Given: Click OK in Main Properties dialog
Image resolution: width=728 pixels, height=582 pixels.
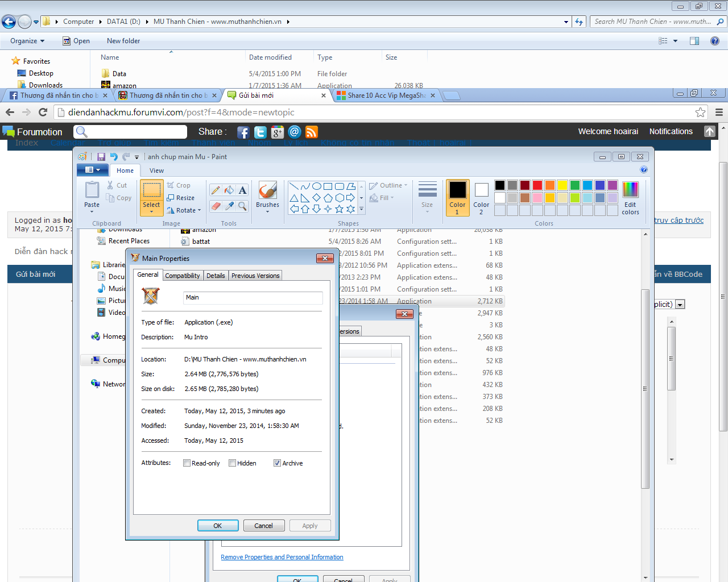Looking at the screenshot, I should point(218,526).
